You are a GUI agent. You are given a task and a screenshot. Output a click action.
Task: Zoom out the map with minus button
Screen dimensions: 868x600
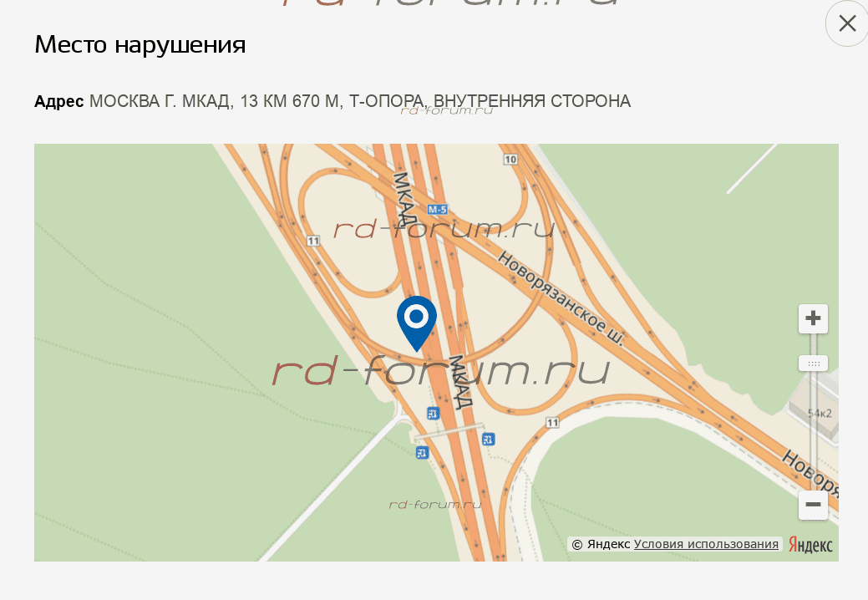(813, 505)
